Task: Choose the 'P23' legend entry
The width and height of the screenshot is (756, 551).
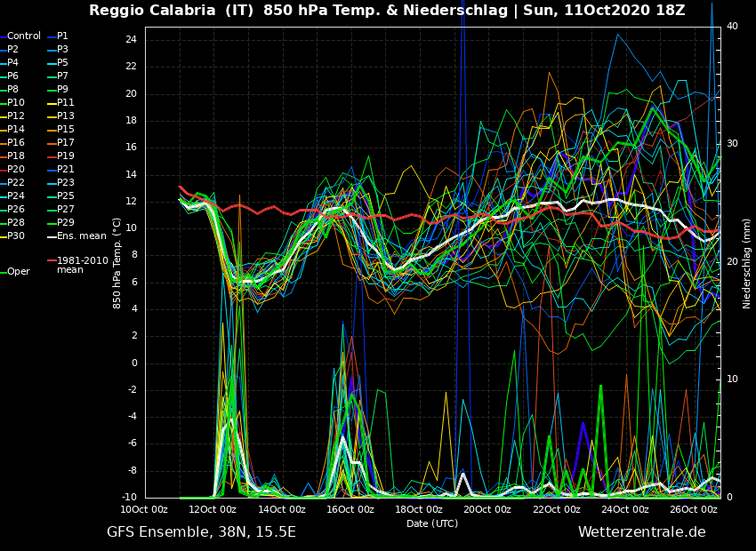Action: (66, 182)
